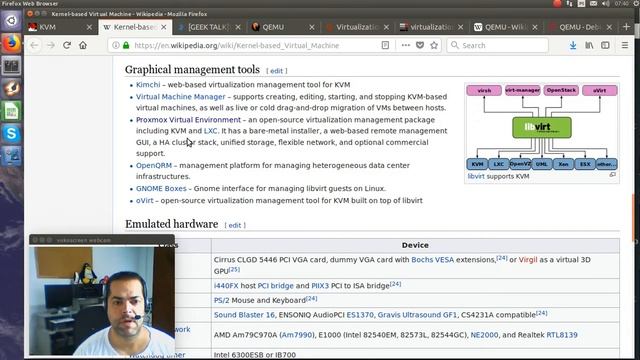
Task: Open the Sound Blaster 16 link
Action: point(244,315)
